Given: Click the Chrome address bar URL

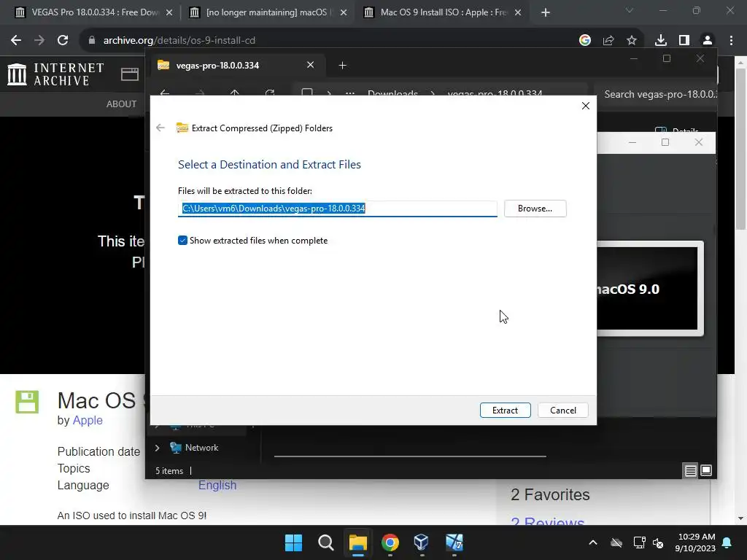Looking at the screenshot, I should (179, 41).
